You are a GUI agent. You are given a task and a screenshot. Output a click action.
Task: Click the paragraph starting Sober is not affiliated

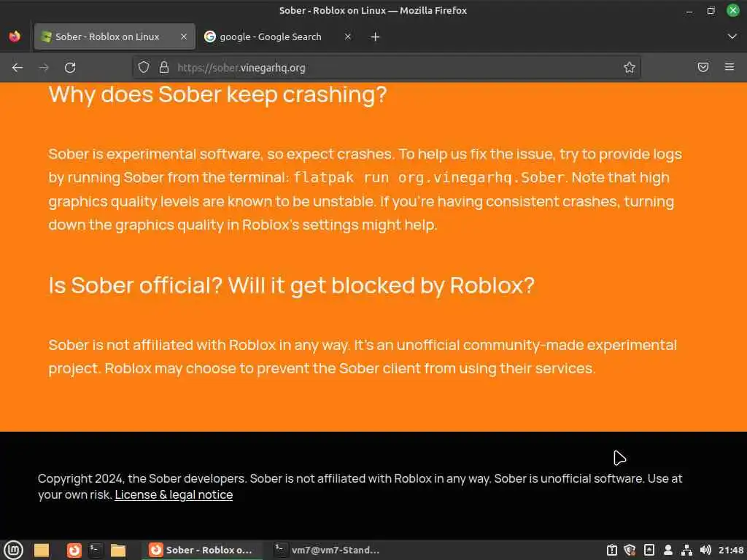coord(363,357)
